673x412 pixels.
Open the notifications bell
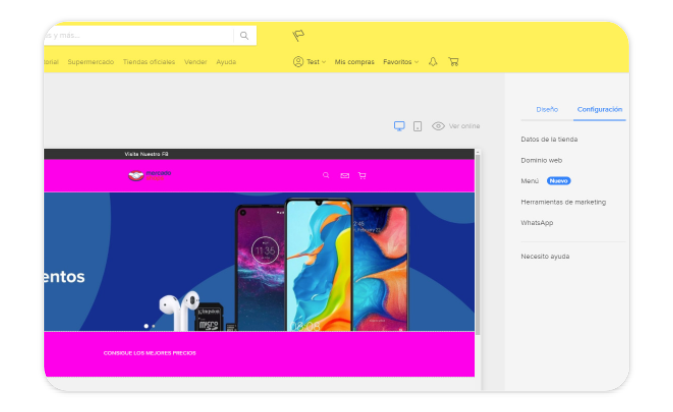433,62
